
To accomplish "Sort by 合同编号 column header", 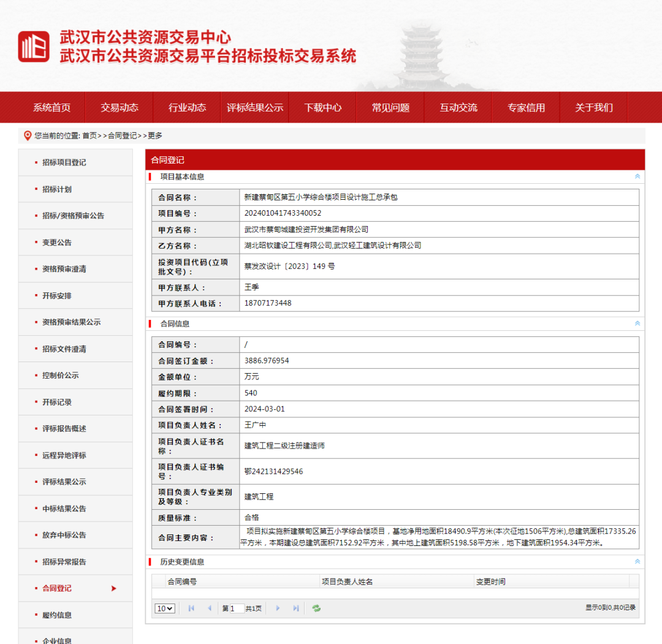I will 182,581.
